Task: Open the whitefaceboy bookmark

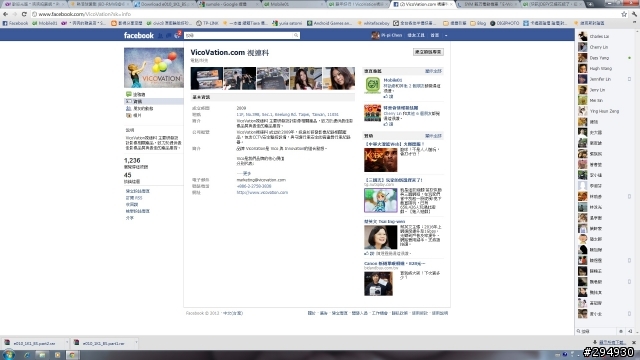Action: pos(374,23)
